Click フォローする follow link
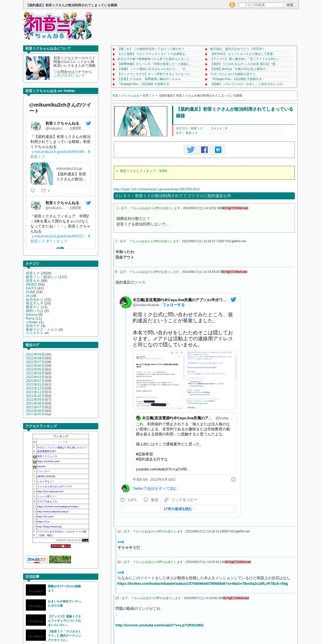The height and width of the screenshot is (644, 322). (174, 305)
